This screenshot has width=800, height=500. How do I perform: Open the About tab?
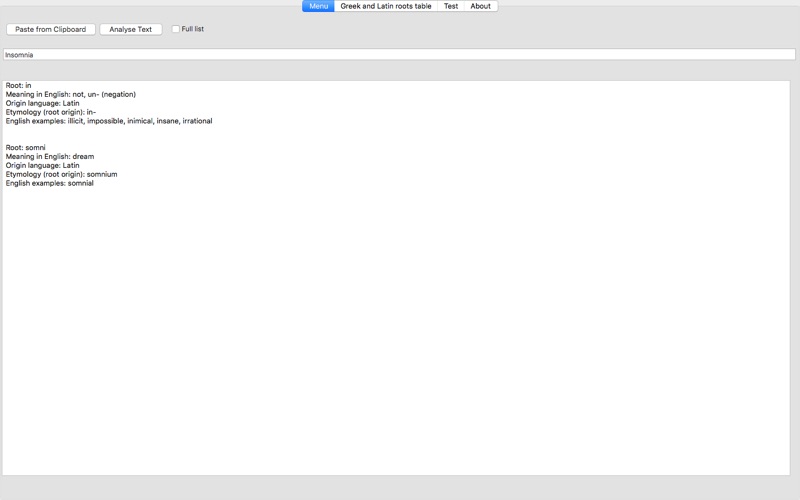(x=481, y=6)
